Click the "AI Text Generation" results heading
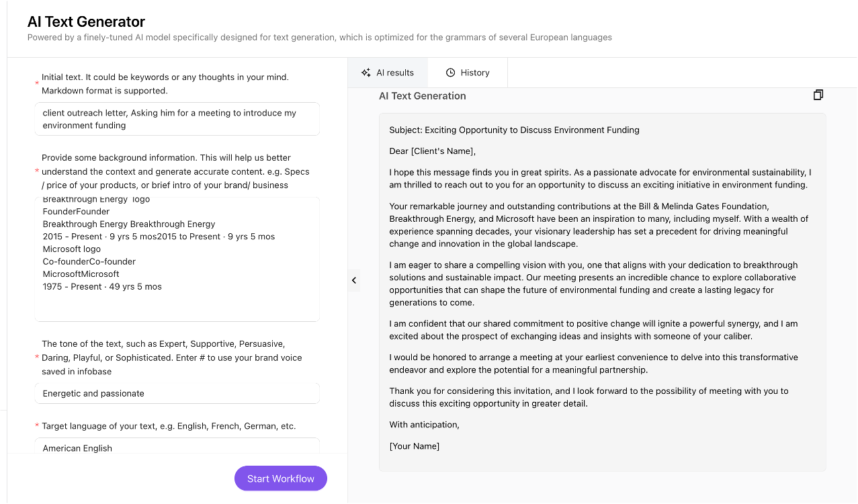858x504 pixels. [x=422, y=96]
